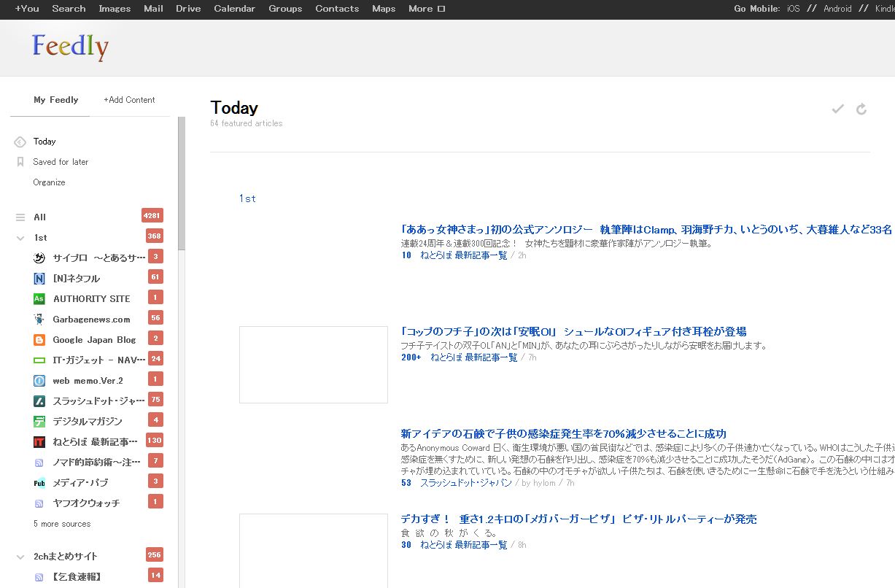
Task: Click the スラッシュドット・ジャパン source under 石鹸 article
Action: click(466, 483)
